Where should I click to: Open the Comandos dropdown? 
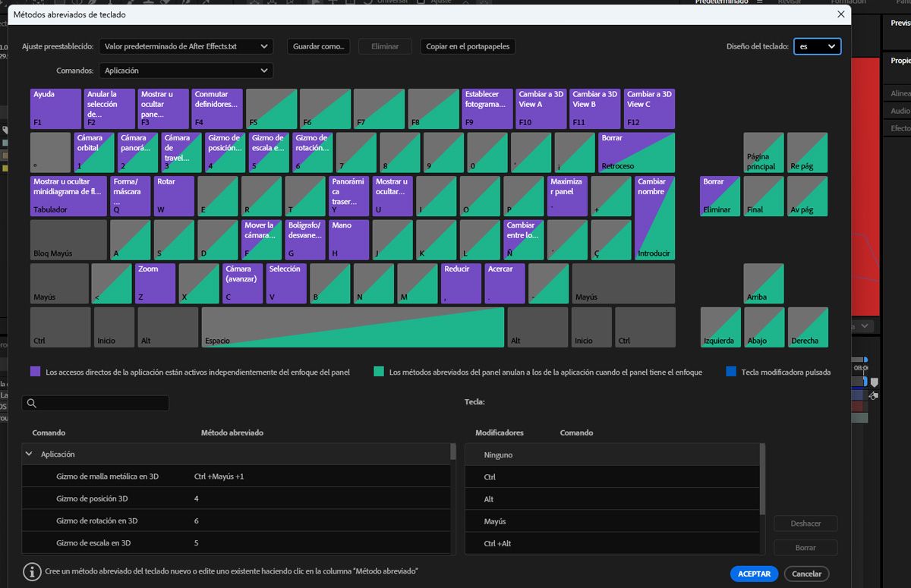coord(187,70)
